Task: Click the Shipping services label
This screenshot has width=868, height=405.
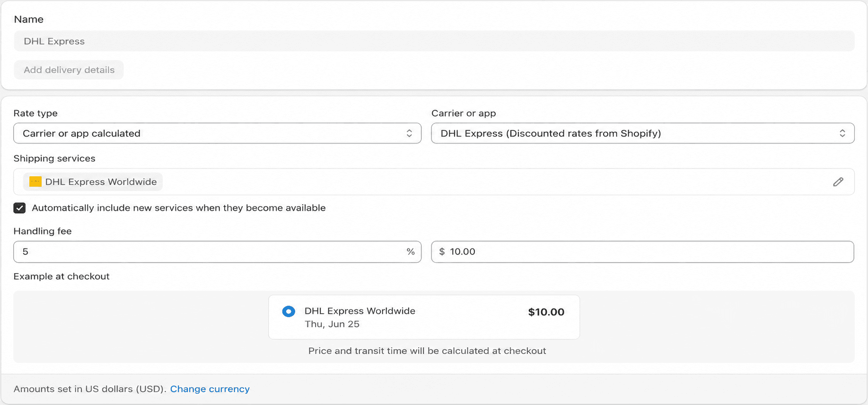Action: (54, 158)
